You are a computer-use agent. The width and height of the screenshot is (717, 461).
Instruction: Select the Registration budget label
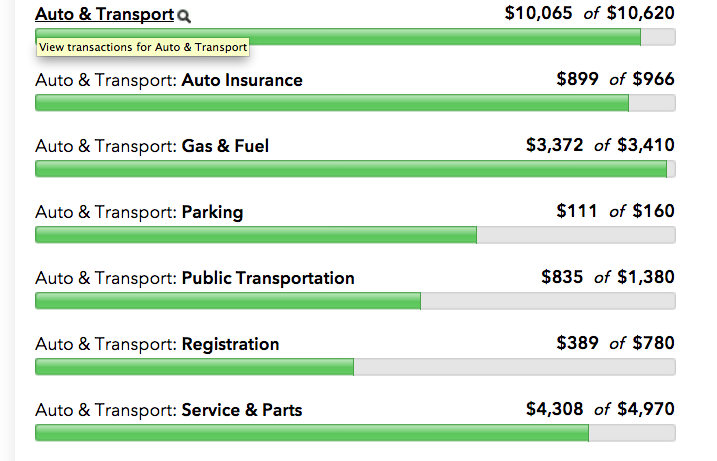click(157, 344)
